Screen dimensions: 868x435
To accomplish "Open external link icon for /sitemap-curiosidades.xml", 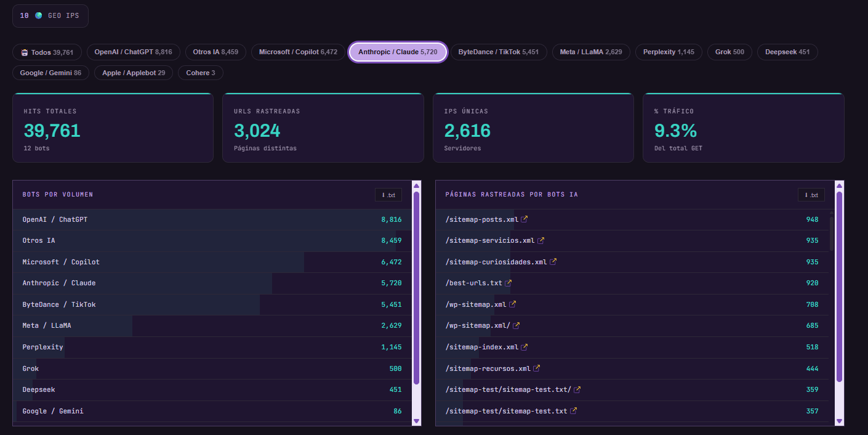I will click(553, 262).
